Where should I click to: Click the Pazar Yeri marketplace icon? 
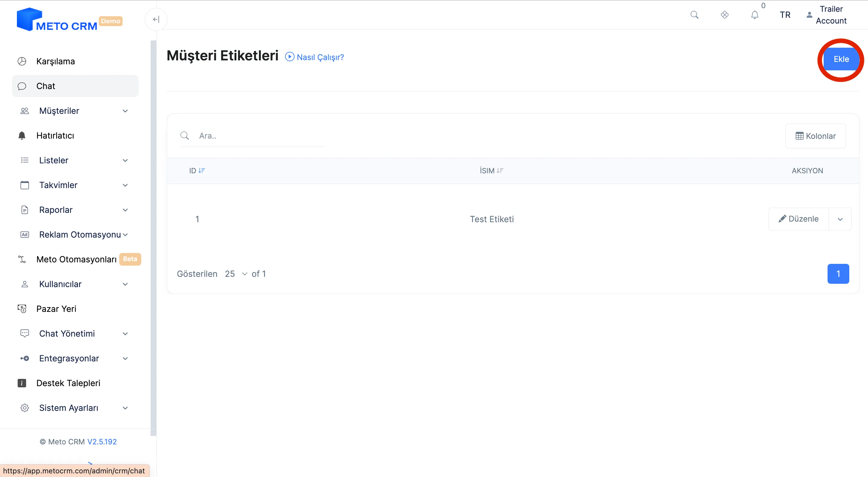[x=22, y=309]
